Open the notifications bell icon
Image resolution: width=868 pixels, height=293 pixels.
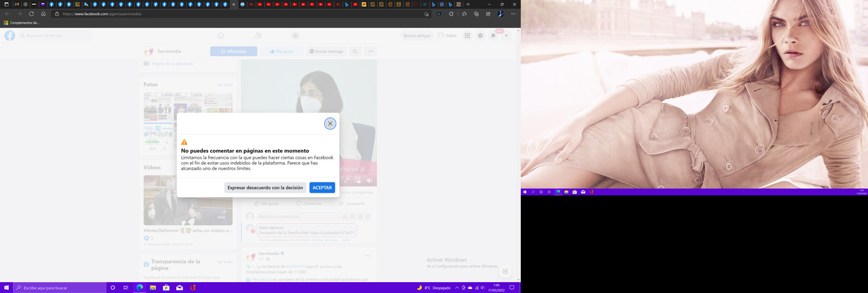[x=493, y=35]
